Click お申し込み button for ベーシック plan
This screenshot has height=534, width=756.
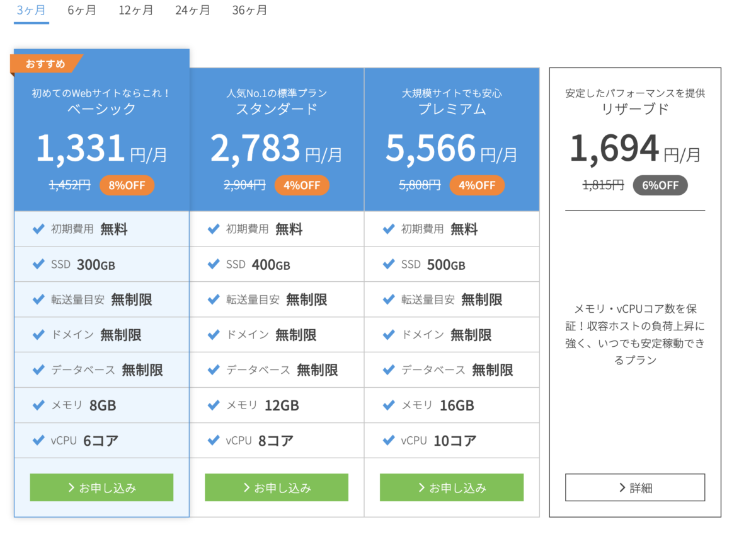coord(101,487)
